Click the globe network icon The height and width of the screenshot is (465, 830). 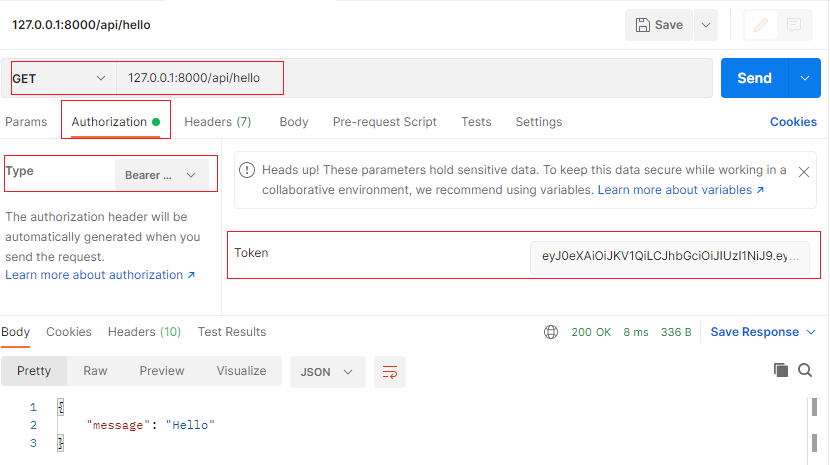pos(551,332)
